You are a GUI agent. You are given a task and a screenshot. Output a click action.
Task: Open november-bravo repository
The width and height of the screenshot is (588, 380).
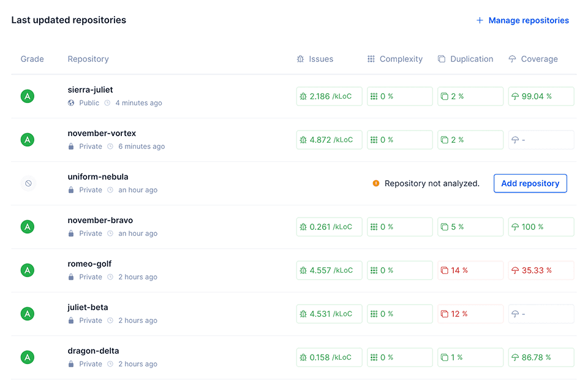100,220
